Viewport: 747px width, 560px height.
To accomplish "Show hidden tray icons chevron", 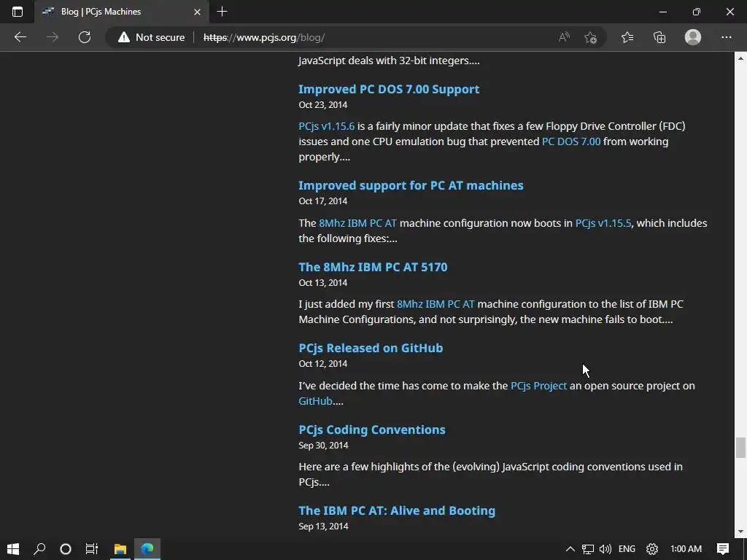I will [x=570, y=549].
